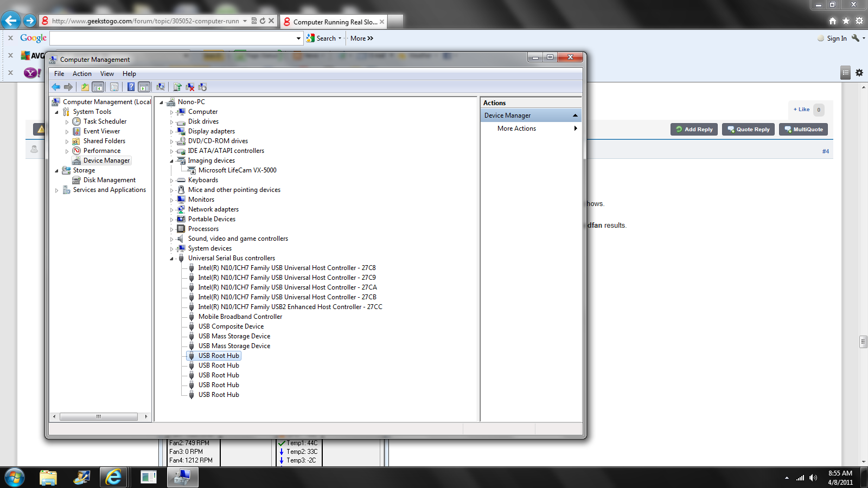Click the Properties toolbar icon
This screenshot has height=488, width=868.
[x=114, y=87]
